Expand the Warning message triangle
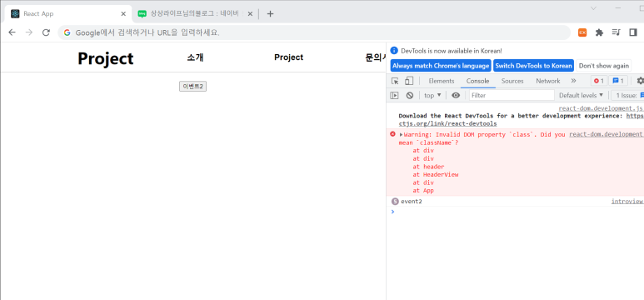 point(402,135)
